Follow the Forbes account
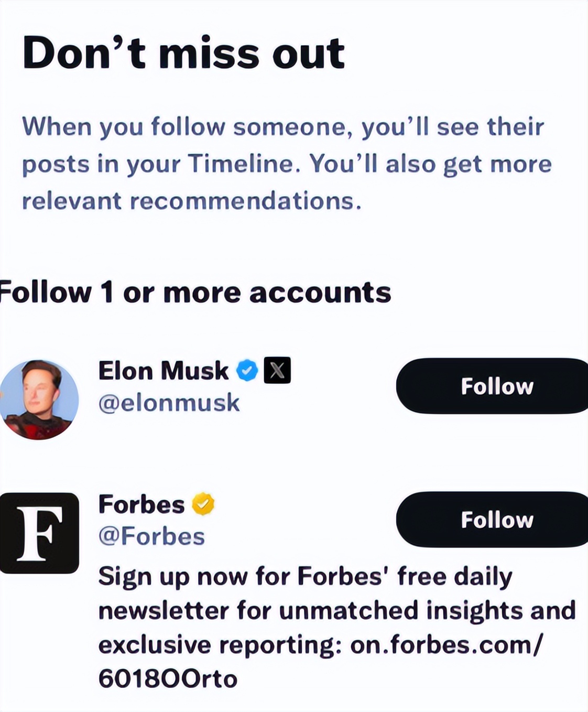The width and height of the screenshot is (588, 712). click(x=492, y=520)
